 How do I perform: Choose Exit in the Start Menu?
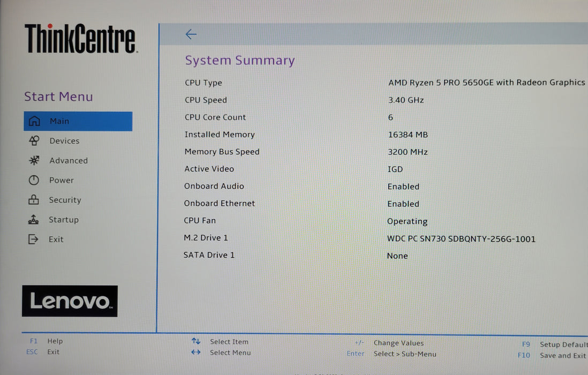coord(56,239)
